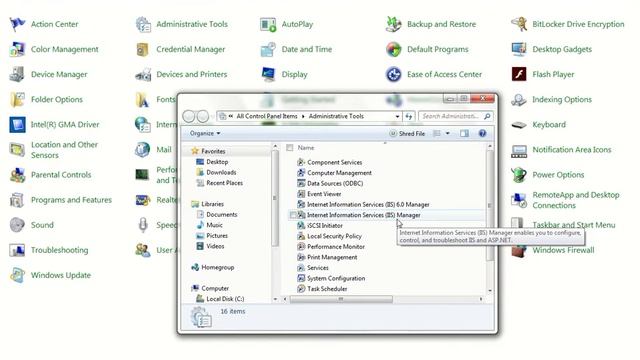The width and height of the screenshot is (640, 360).
Task: Open the Backup and Restore icon
Action: (393, 24)
